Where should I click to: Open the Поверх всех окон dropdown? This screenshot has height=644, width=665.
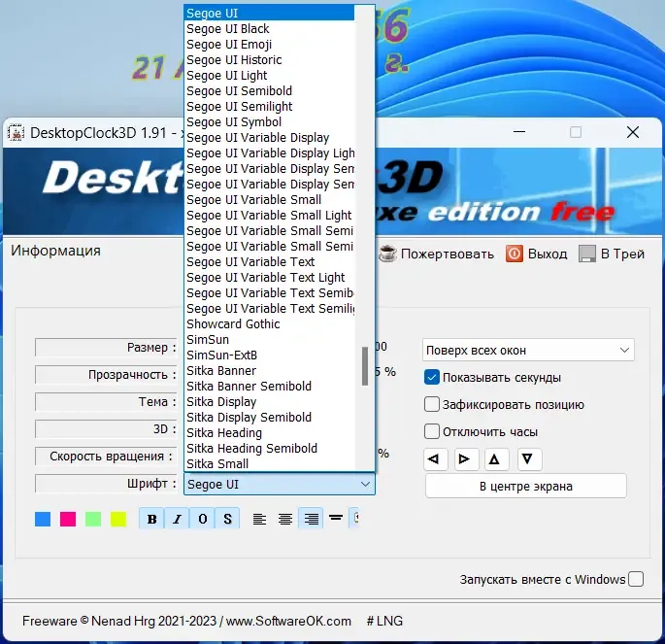click(x=528, y=350)
